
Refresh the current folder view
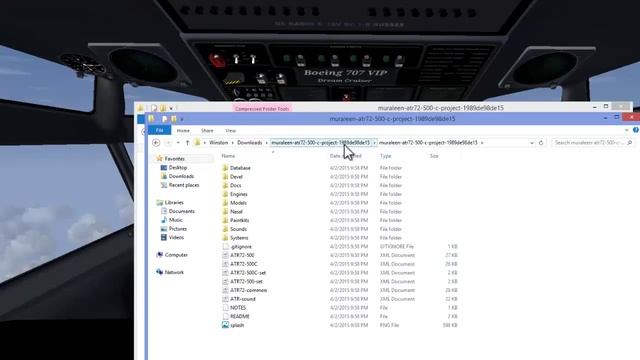[x=541, y=143]
